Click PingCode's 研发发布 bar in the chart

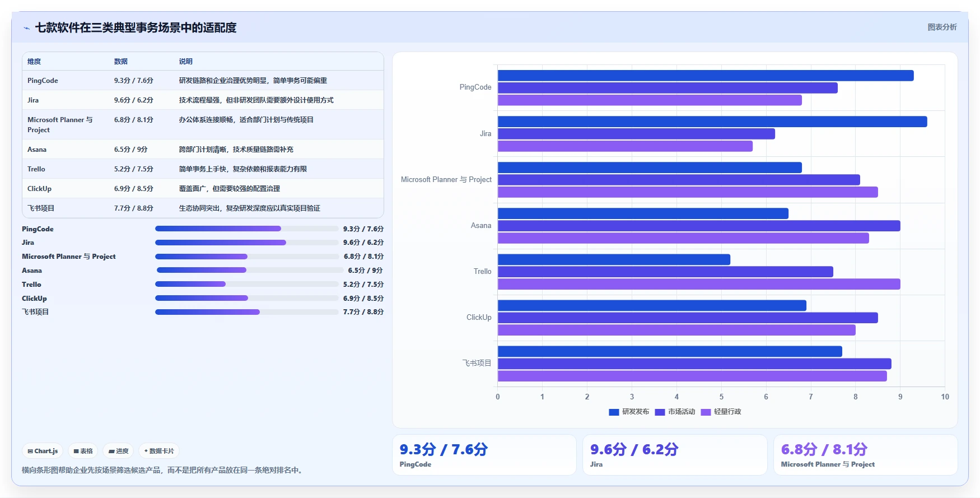706,76
